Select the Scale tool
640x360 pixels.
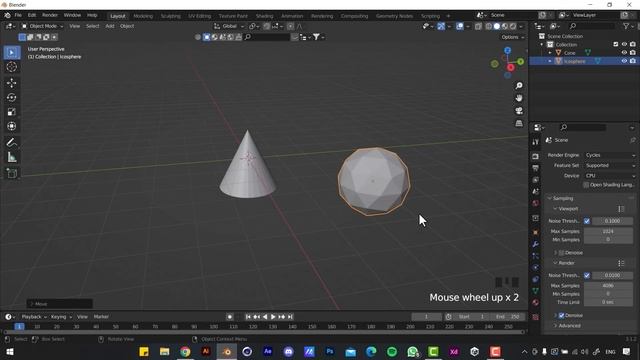coord(11,112)
